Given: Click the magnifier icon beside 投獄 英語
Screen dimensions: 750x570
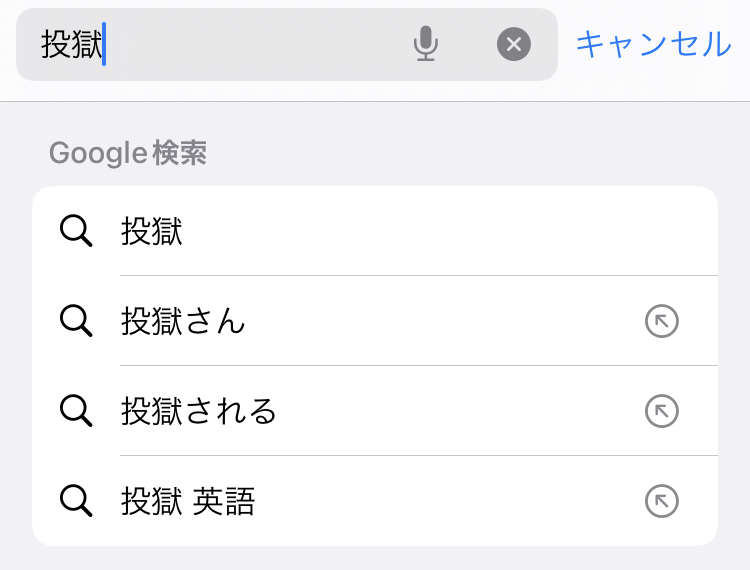Looking at the screenshot, I should point(76,501).
